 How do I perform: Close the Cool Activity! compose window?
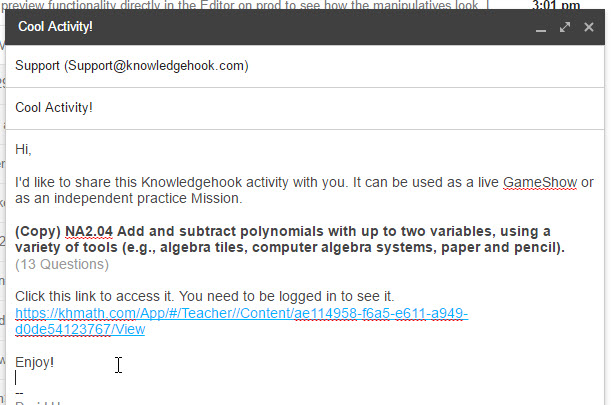coord(589,27)
